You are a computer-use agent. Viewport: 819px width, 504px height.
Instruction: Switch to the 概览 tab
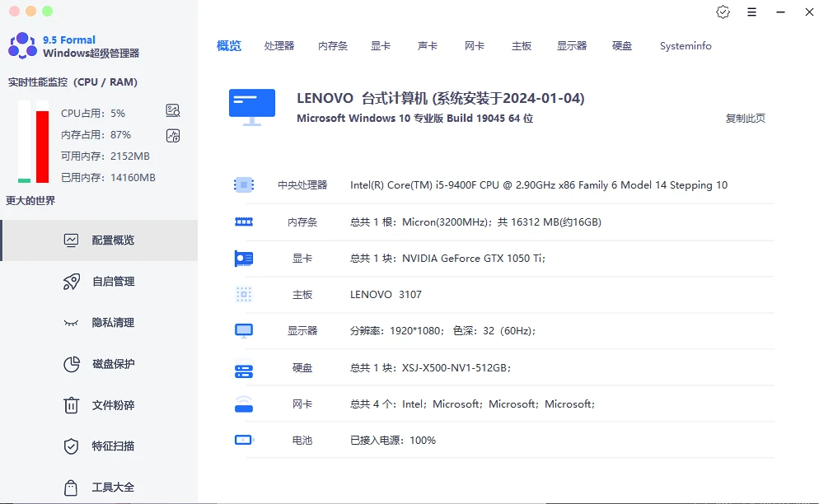pos(229,46)
